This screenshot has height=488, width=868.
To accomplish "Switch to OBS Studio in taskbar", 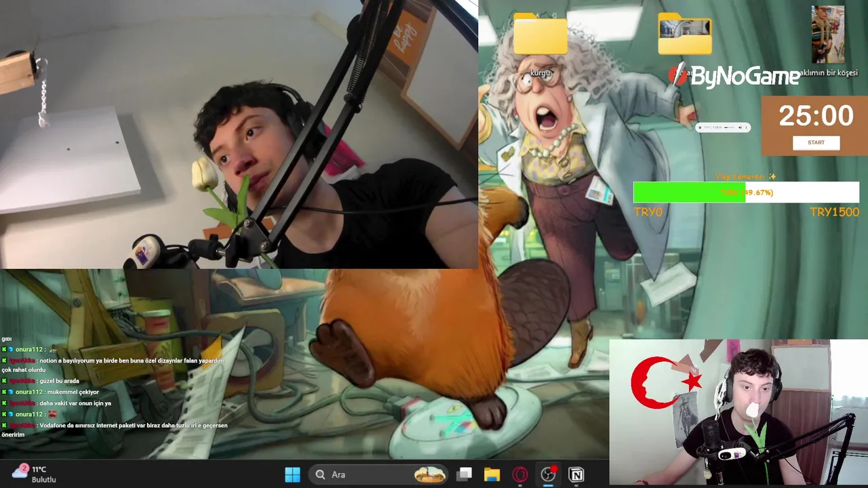I will coord(548,474).
